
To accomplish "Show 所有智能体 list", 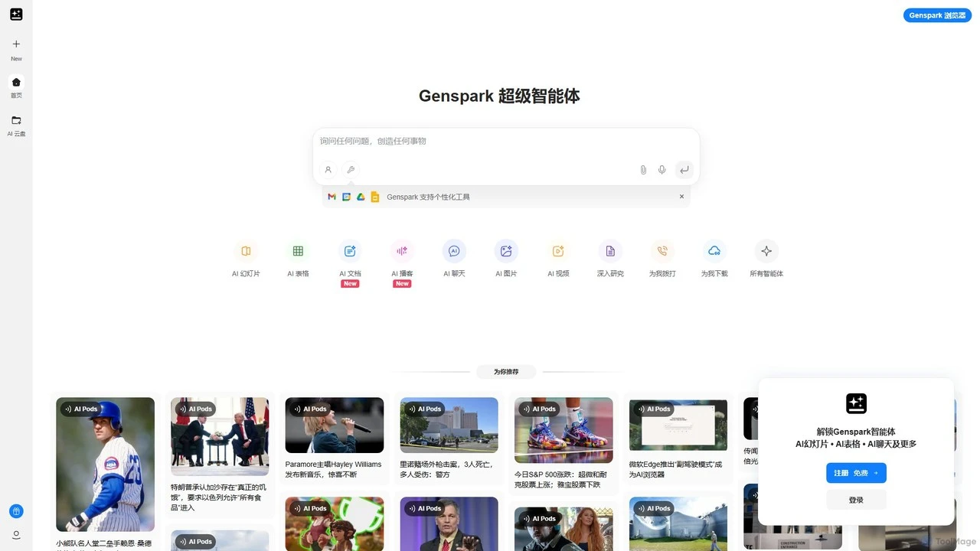I will click(766, 258).
